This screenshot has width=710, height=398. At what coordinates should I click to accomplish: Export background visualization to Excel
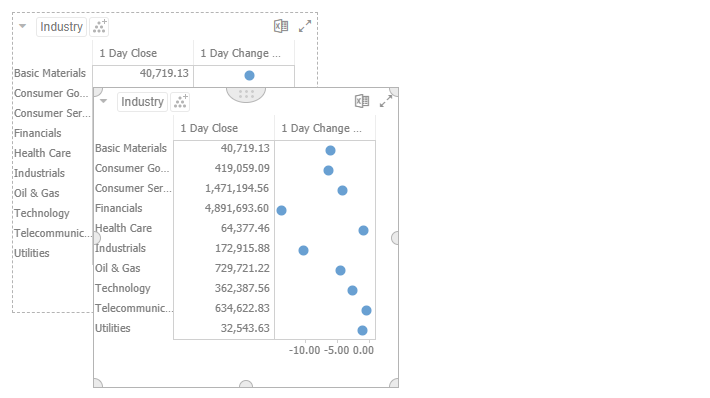click(x=281, y=26)
